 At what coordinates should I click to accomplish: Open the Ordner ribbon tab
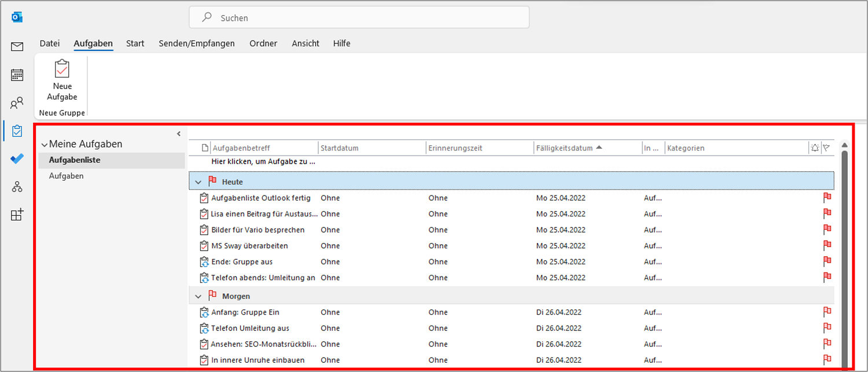tap(263, 43)
